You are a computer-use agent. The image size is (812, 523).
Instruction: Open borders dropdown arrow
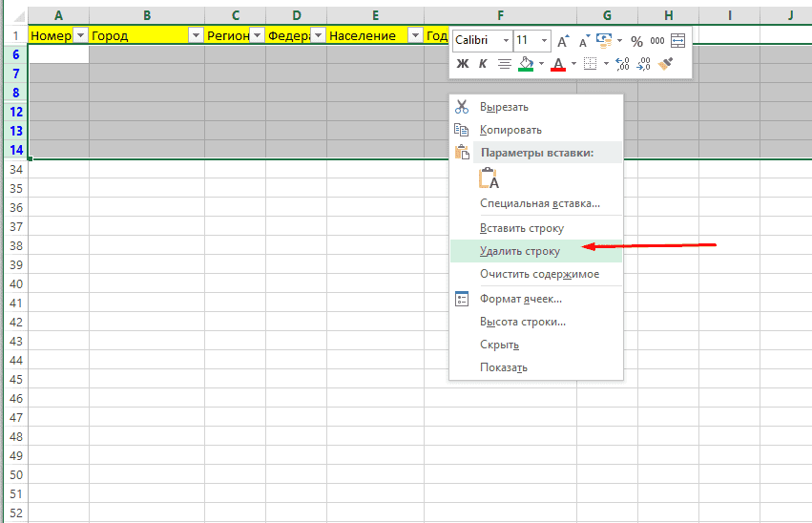[605, 64]
